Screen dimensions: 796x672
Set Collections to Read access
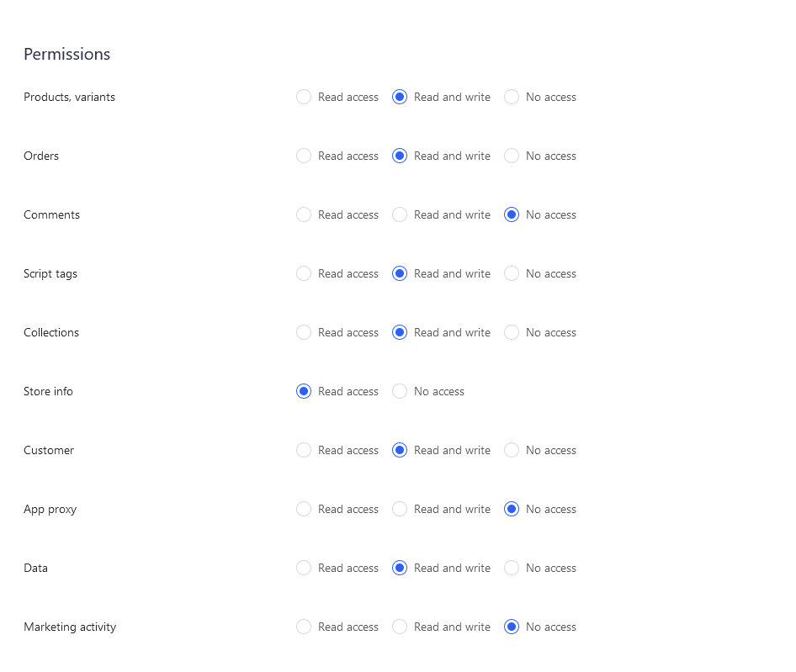click(304, 332)
